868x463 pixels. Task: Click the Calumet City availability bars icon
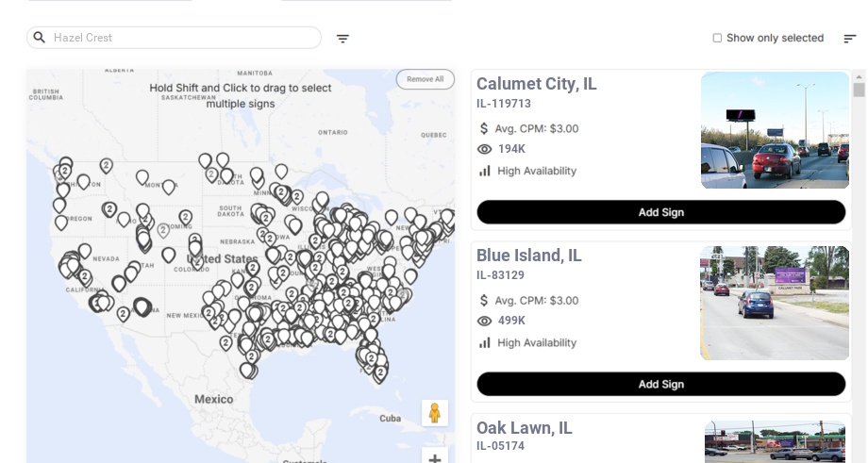485,171
